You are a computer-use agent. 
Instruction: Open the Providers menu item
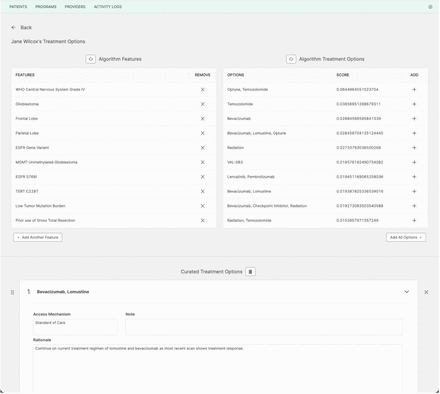point(75,7)
